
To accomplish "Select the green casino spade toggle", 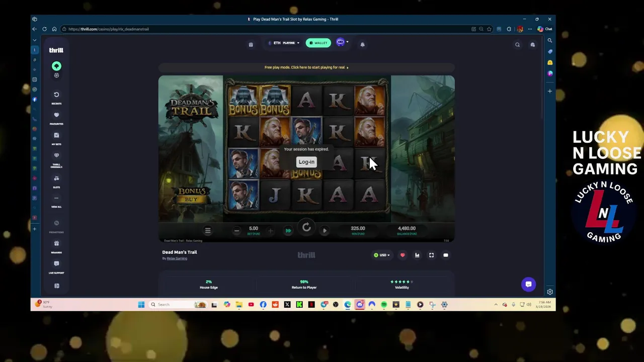I will click(56, 66).
